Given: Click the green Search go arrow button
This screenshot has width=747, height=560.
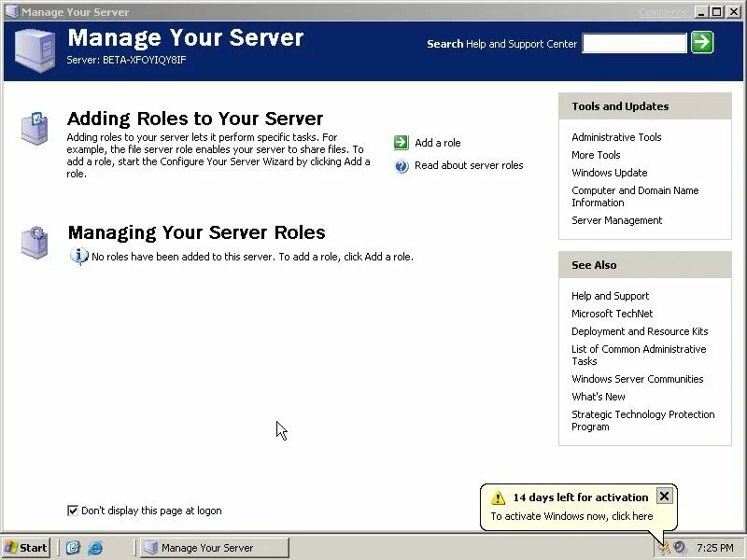Looking at the screenshot, I should (702, 42).
